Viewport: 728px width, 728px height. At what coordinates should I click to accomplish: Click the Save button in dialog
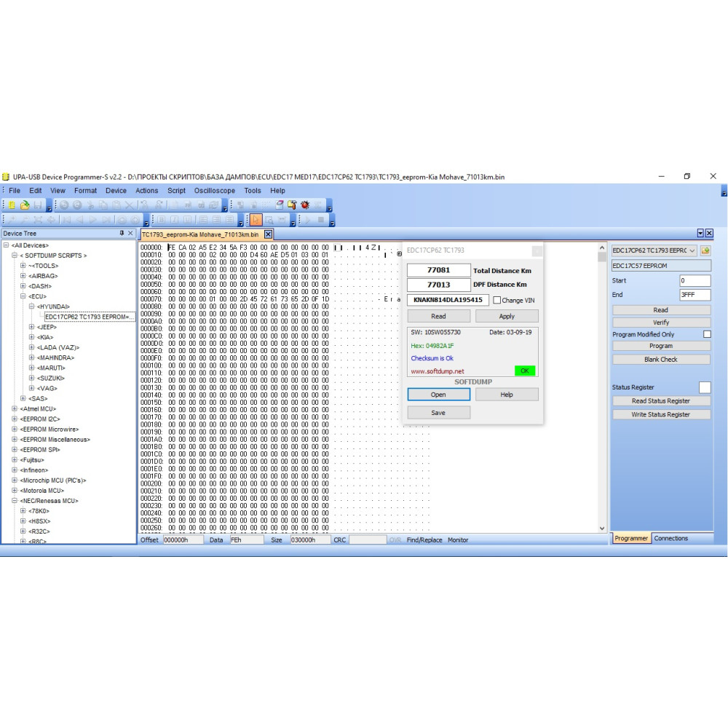pos(438,413)
